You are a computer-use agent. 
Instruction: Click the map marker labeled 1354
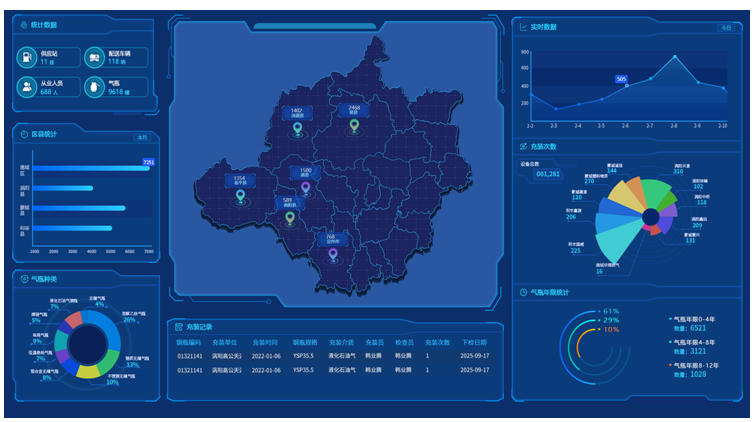tap(240, 196)
